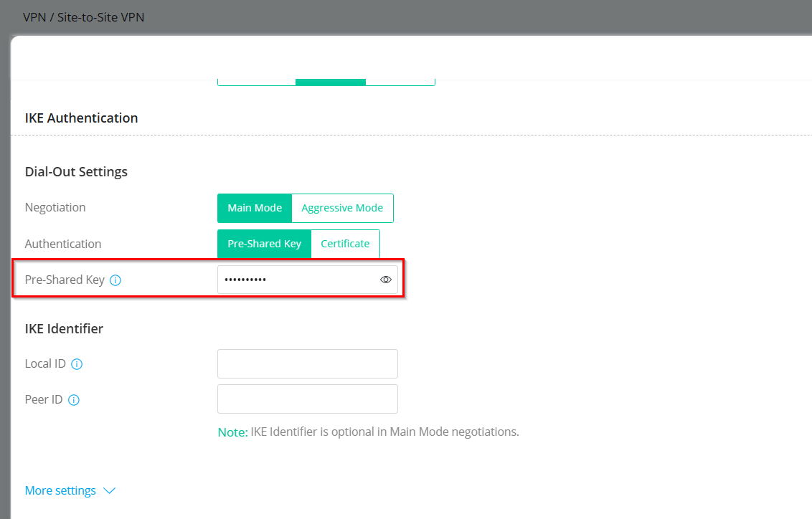Switch negotiation to Aggressive Mode
Viewport: 812px width, 519px height.
pyautogui.click(x=342, y=208)
